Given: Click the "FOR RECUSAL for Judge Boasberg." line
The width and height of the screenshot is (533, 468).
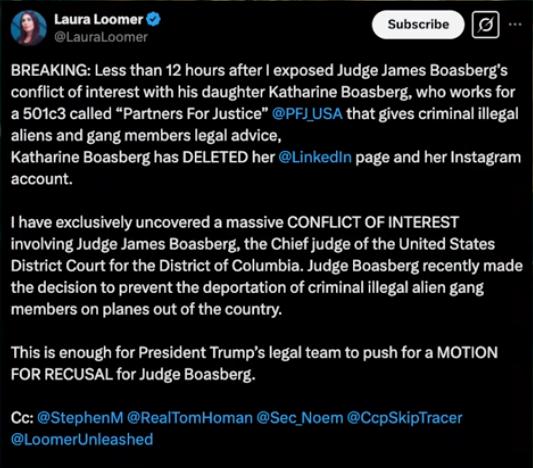Looking at the screenshot, I should (x=133, y=374).
